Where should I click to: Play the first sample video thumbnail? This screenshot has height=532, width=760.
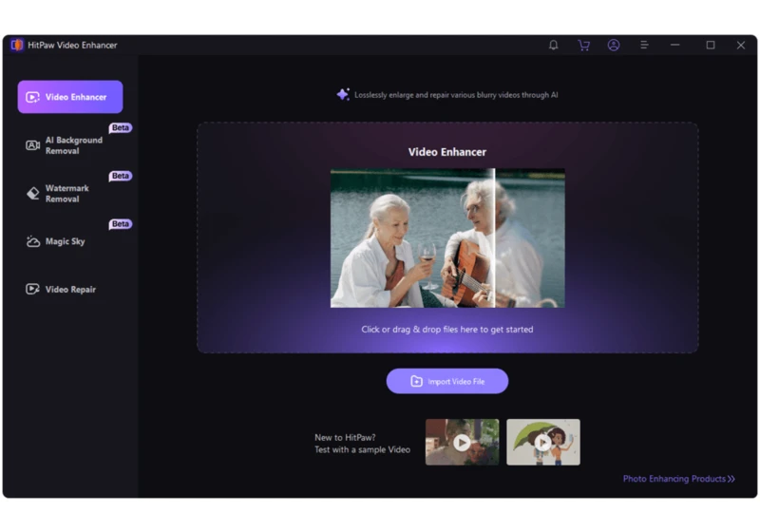point(462,443)
